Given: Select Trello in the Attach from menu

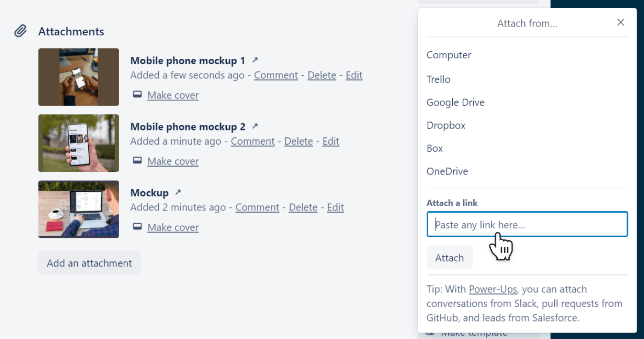Looking at the screenshot, I should click(438, 79).
